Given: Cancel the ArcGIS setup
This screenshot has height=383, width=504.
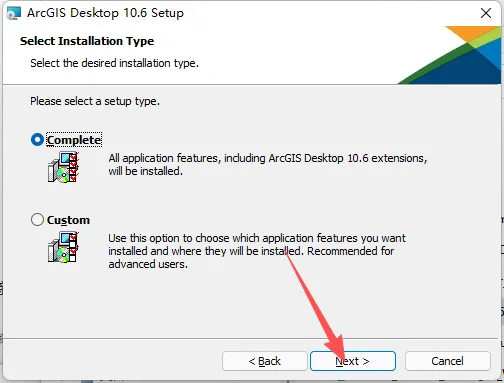Looking at the screenshot, I should tap(448, 361).
